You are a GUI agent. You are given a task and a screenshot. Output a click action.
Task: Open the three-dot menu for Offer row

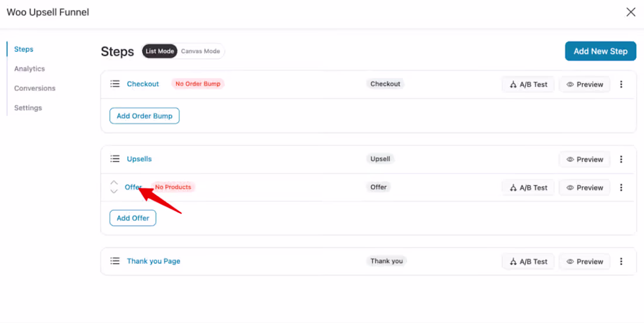click(621, 188)
